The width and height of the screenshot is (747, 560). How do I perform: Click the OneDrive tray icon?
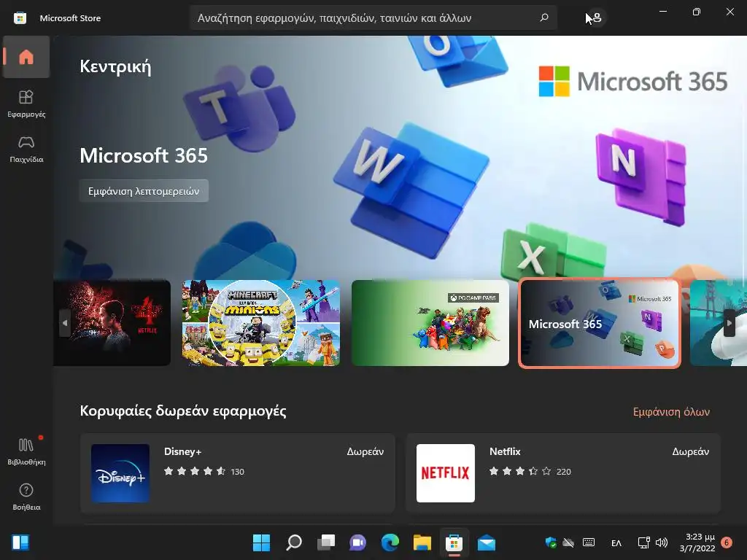click(568, 542)
